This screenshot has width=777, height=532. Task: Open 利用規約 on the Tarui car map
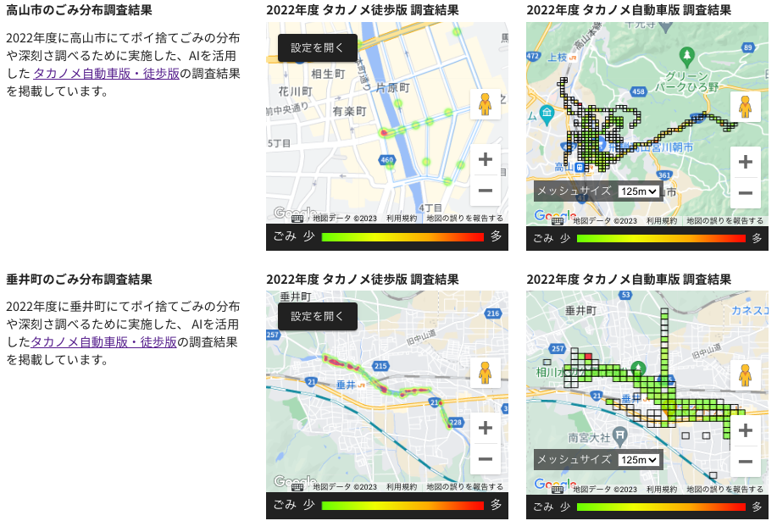tap(662, 490)
